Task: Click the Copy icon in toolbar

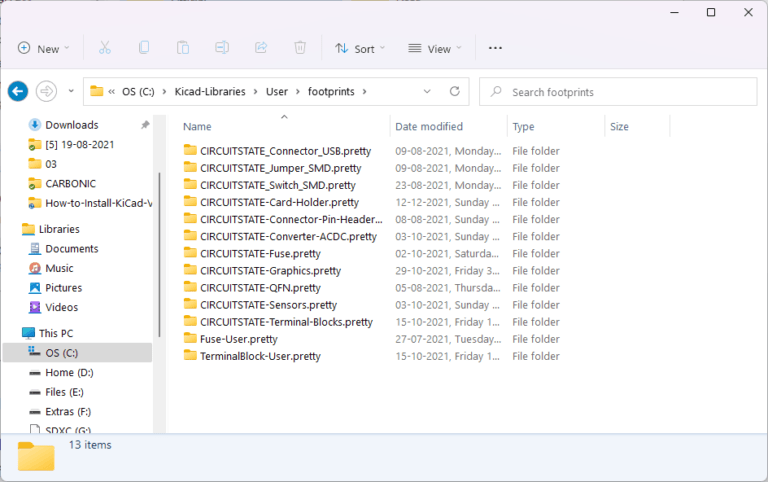Action: point(144,48)
